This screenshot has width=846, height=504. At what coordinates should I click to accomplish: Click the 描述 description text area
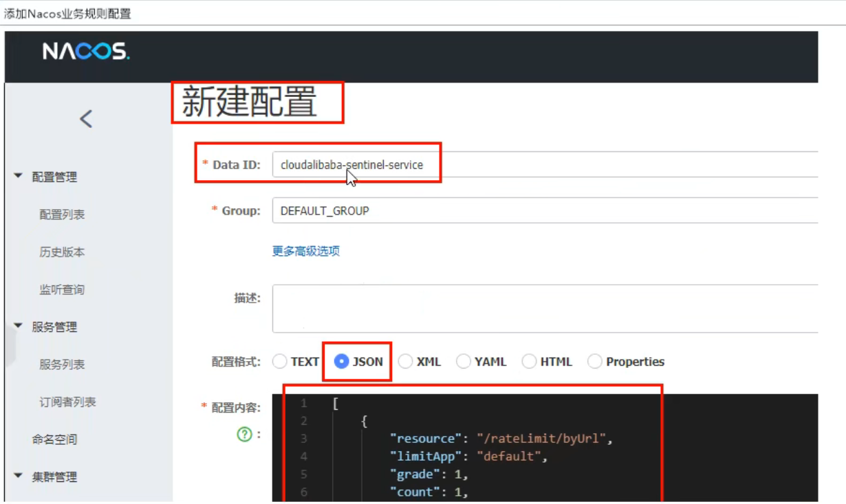[543, 308]
